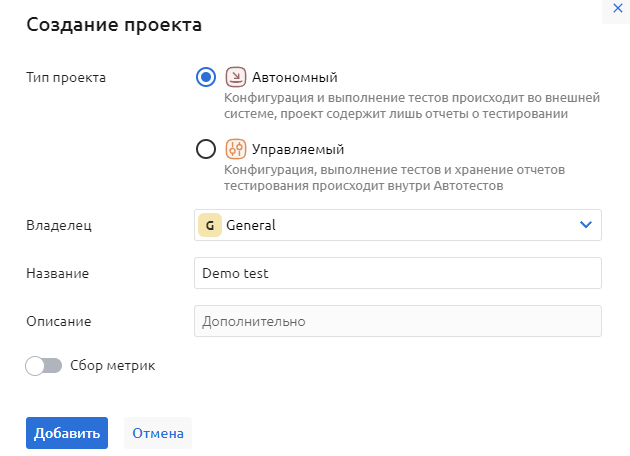Click the Описание input field
Image resolution: width=630 pixels, height=456 pixels.
coord(397,321)
